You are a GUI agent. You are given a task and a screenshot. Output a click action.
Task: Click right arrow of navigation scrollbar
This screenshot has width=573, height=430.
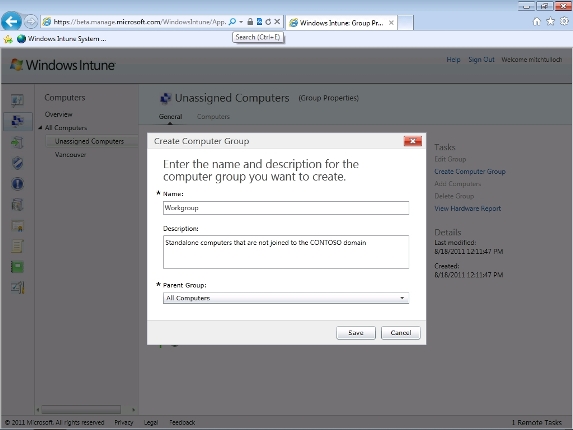coord(133,410)
